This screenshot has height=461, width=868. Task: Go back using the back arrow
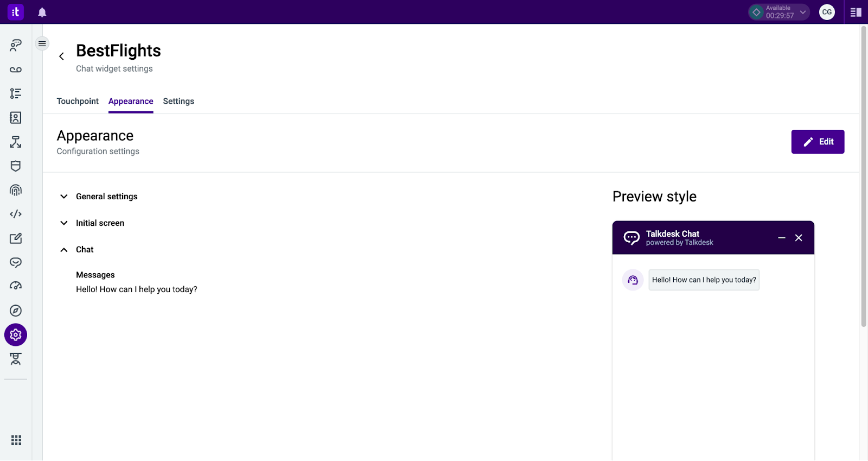[x=61, y=56]
